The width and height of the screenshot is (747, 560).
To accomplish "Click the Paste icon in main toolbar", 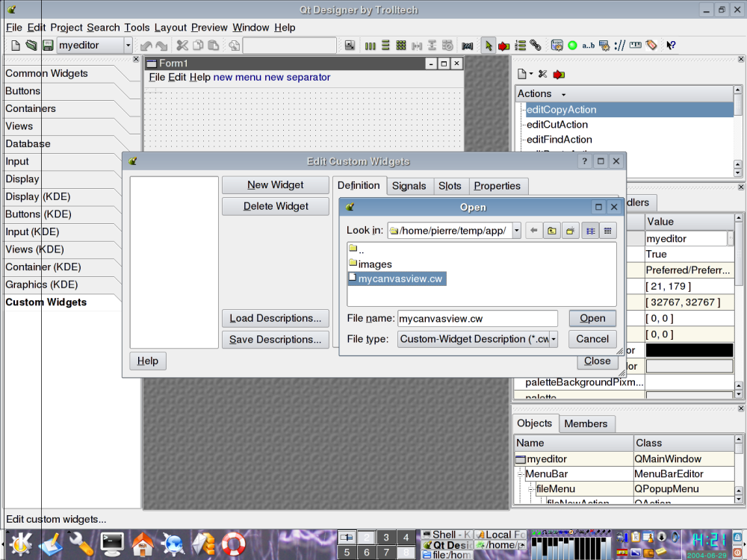I will click(x=214, y=46).
